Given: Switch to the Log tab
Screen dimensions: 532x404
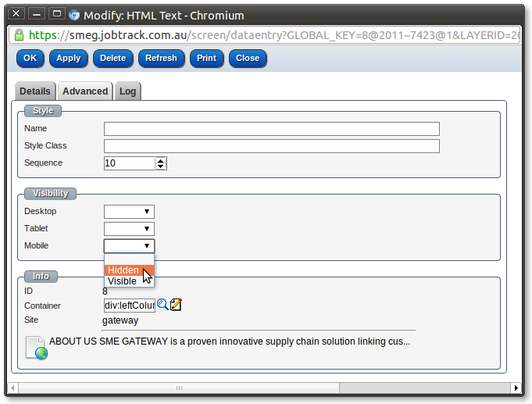Looking at the screenshot, I should 127,91.
